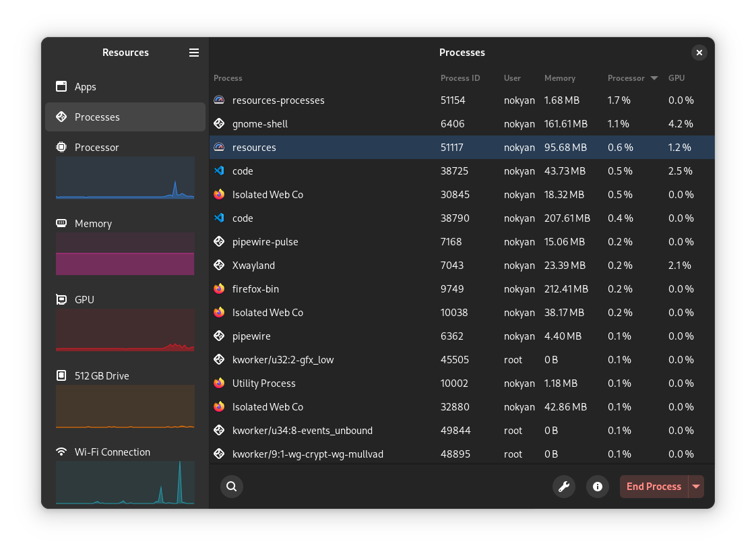The height and width of the screenshot is (554, 756).
Task: Sort processes by Memory column
Action: 560,78
